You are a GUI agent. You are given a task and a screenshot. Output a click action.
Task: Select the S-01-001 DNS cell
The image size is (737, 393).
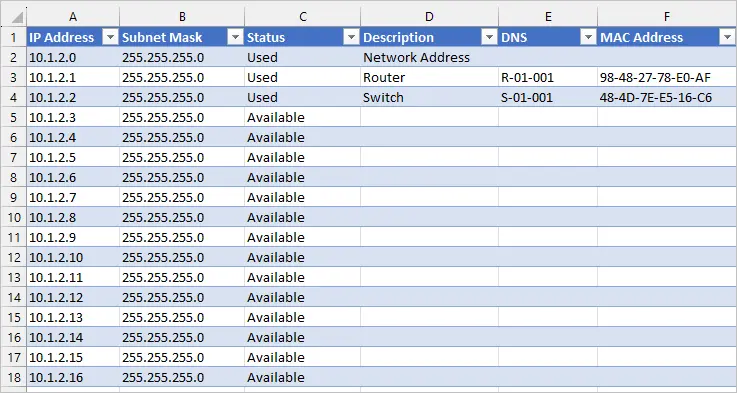548,97
